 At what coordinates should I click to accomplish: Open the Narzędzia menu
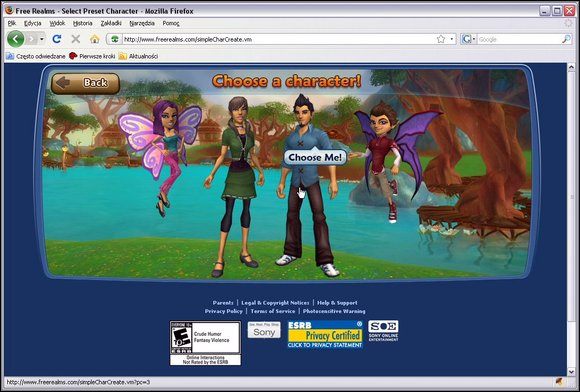[142, 23]
